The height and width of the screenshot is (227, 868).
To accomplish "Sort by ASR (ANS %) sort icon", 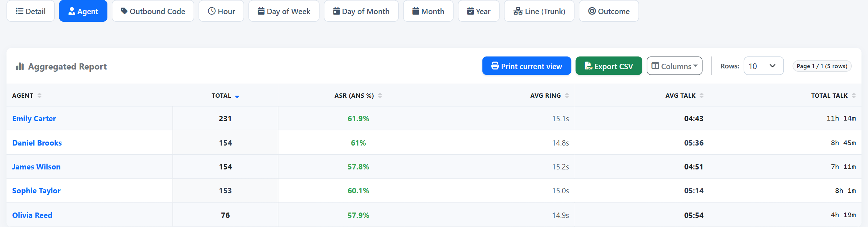I will pos(380,96).
